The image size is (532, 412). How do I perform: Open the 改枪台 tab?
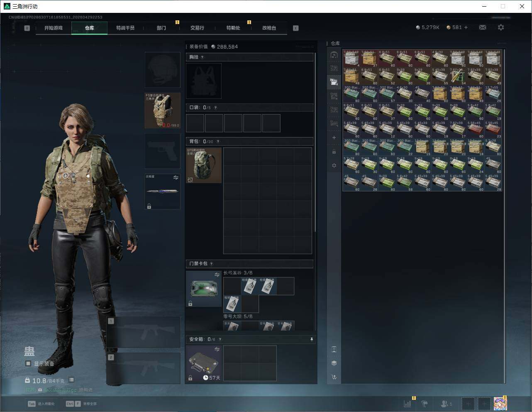[x=269, y=28]
